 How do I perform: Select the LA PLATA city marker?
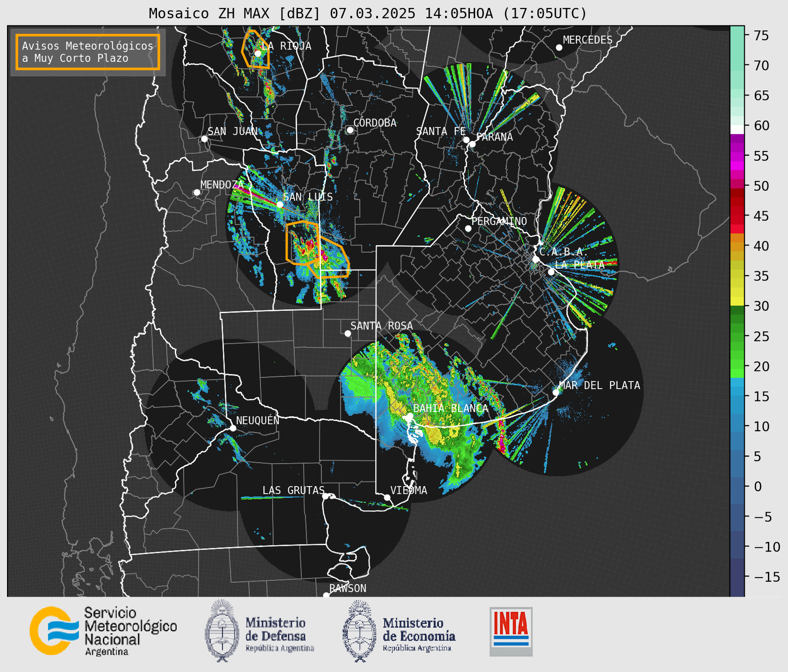551,272
